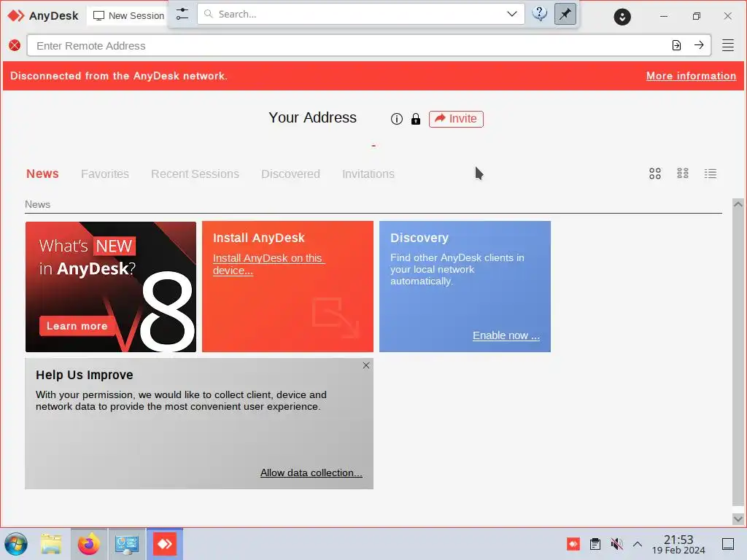This screenshot has width=747, height=560.
Task: Toggle the pin toolbar icon
Action: pos(565,14)
